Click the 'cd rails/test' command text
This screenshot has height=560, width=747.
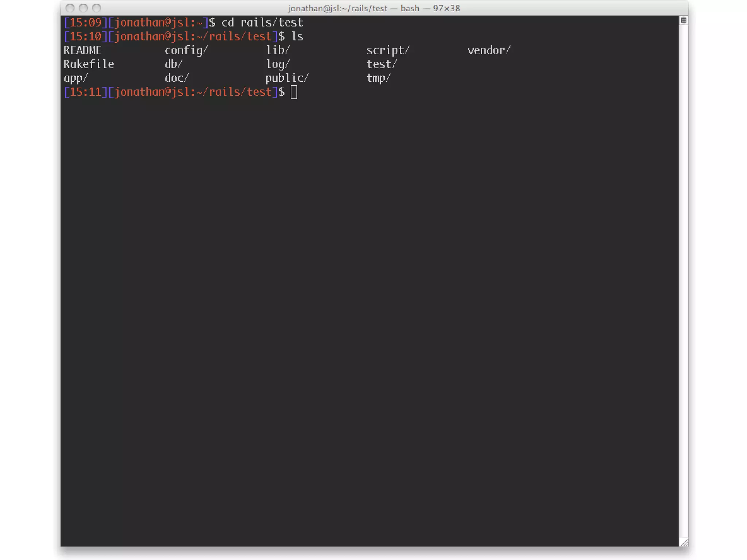click(x=262, y=23)
